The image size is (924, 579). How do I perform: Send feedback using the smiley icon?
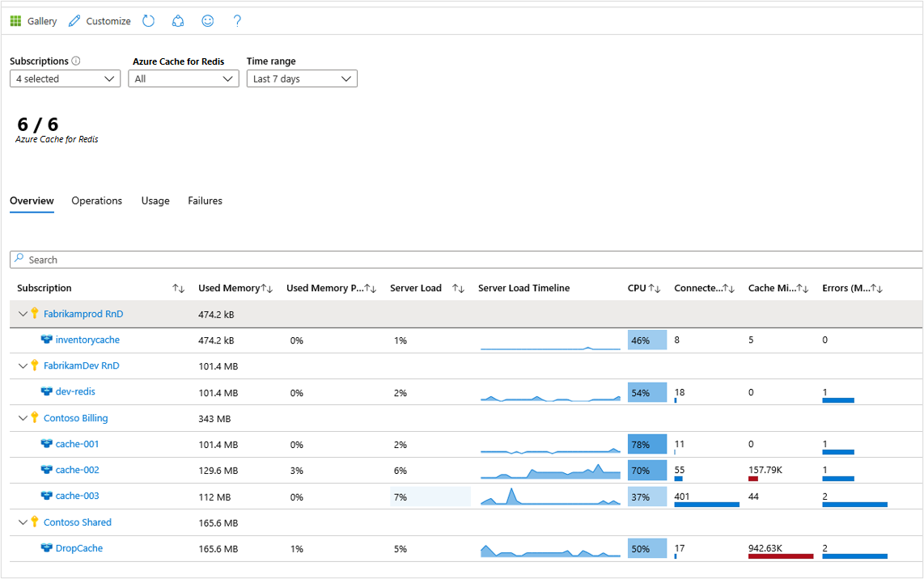207,20
